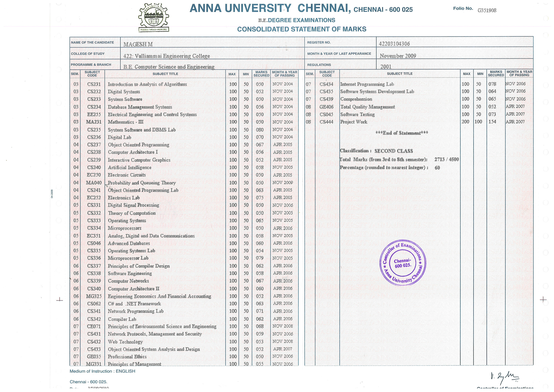Click the Regulations value 2001
Viewport: 554px width, 392px height.
point(386,67)
